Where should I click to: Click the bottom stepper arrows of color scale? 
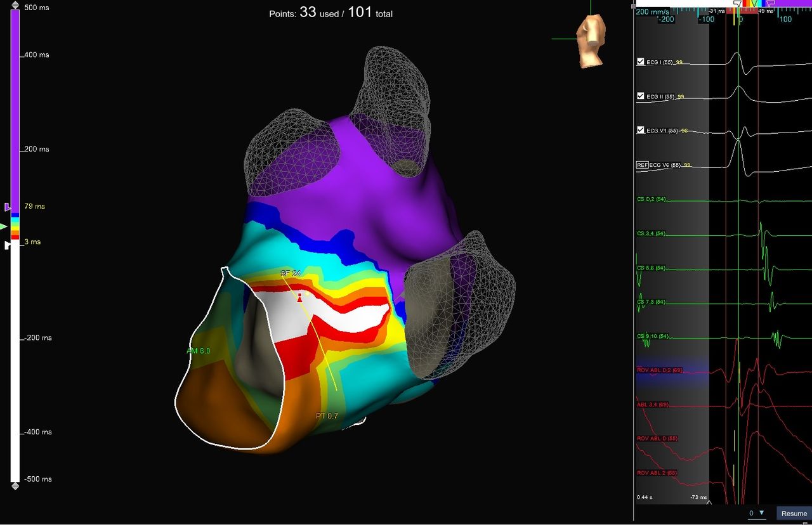pos(15,486)
